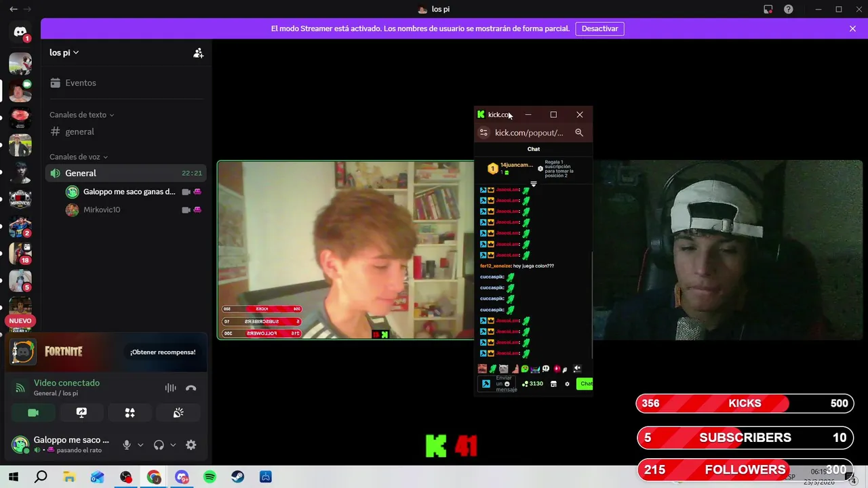This screenshot has height=488, width=868.
Task: Click Desactivar in the Streamer mode banner
Action: click(599, 28)
